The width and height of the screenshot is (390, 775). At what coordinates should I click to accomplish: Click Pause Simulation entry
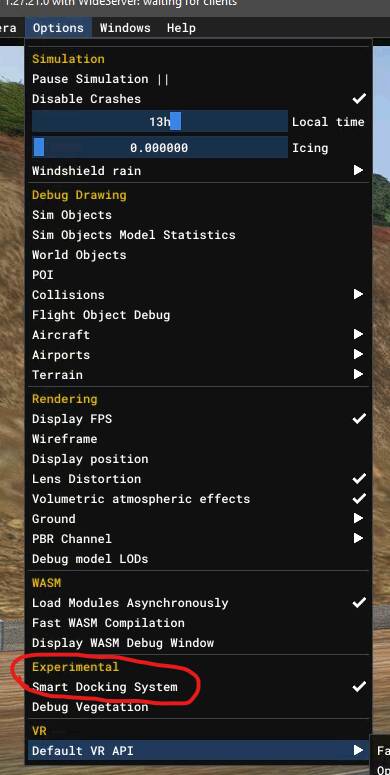tap(199, 79)
